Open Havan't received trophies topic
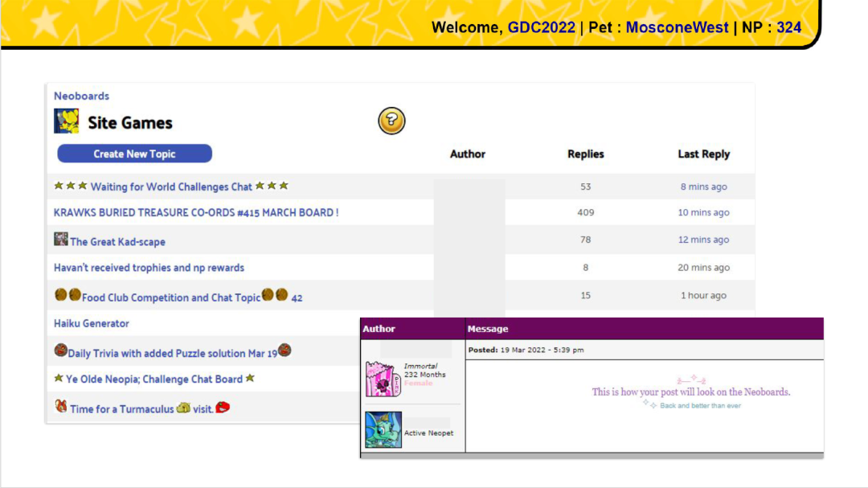 (149, 268)
